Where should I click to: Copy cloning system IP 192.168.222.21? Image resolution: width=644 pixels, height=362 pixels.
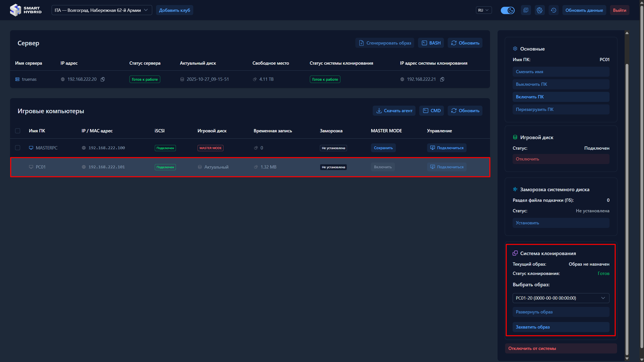coord(442,79)
